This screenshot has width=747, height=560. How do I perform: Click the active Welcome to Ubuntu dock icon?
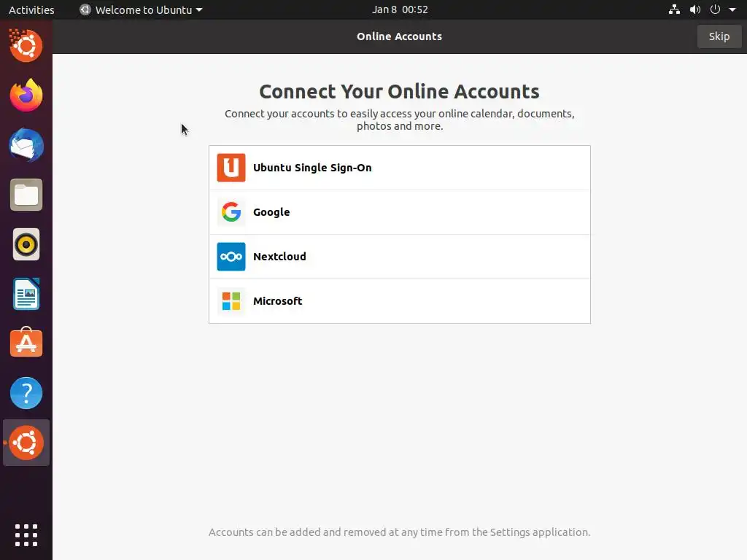[x=26, y=443]
